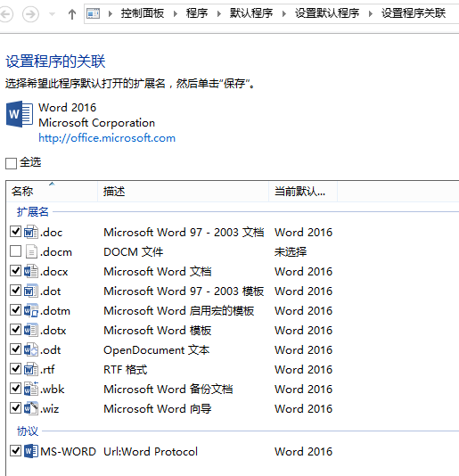The height and width of the screenshot is (476, 459).
Task: Uncheck the .wbk extension checkbox
Action: point(15,389)
